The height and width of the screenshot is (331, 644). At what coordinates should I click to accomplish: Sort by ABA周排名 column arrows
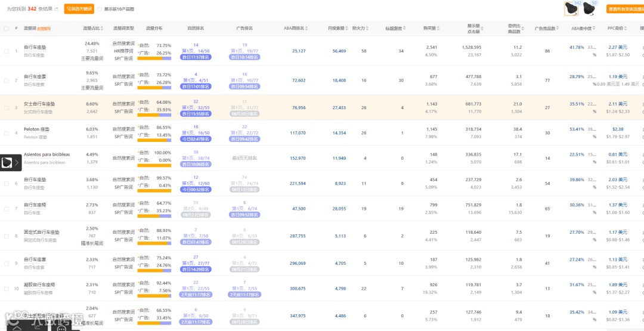[307, 29]
